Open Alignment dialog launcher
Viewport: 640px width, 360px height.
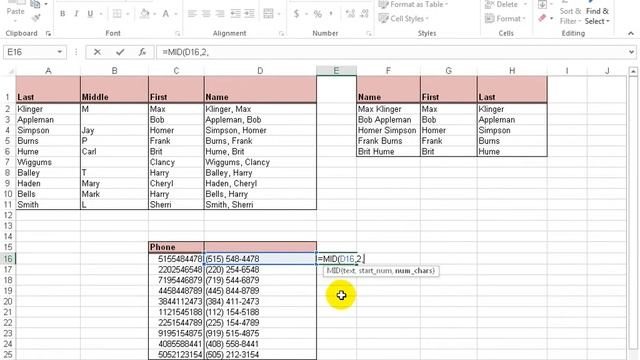tap(282, 33)
